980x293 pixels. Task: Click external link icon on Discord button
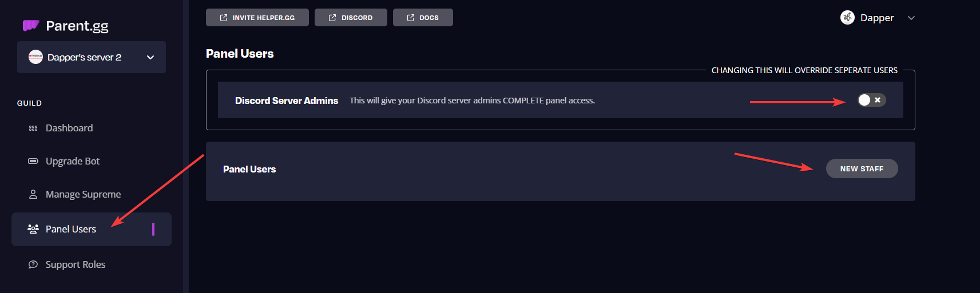tap(332, 18)
